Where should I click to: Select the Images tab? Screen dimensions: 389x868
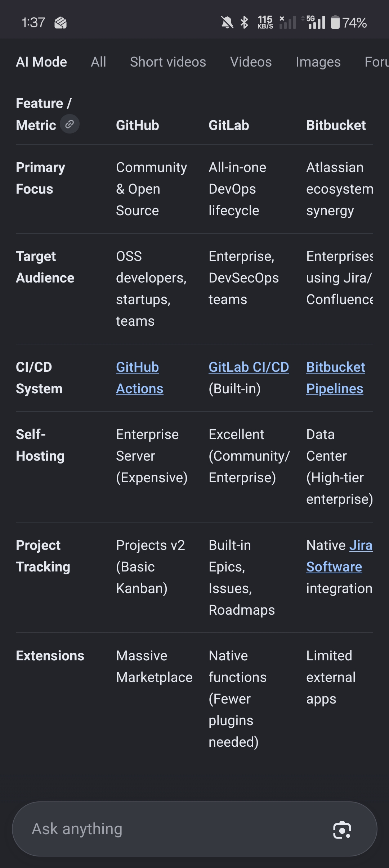pos(318,62)
